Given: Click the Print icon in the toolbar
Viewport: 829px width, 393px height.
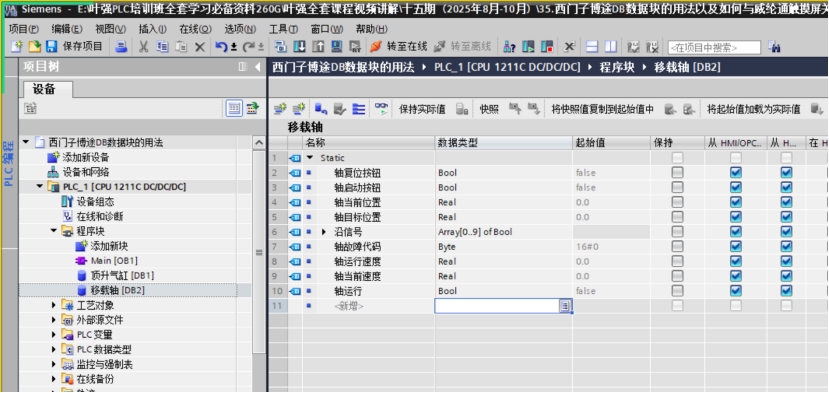Looking at the screenshot, I should [121, 47].
